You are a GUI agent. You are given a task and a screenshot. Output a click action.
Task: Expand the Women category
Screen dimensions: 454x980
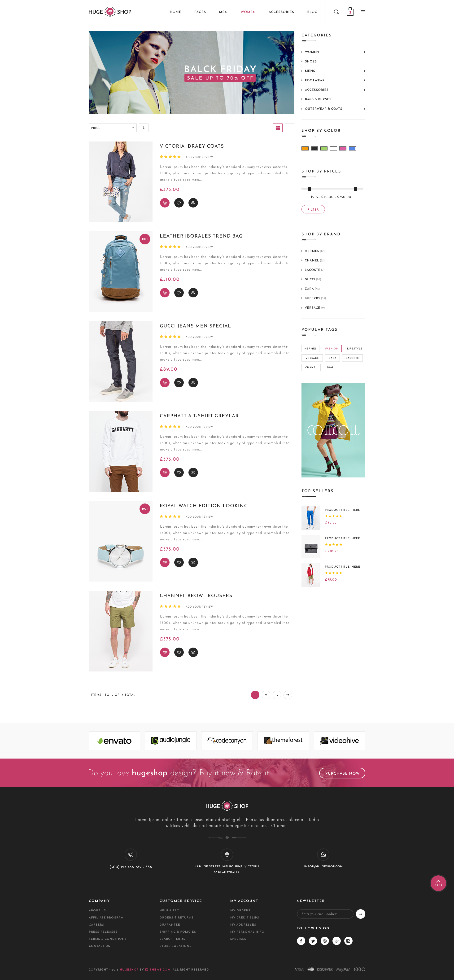[364, 52]
